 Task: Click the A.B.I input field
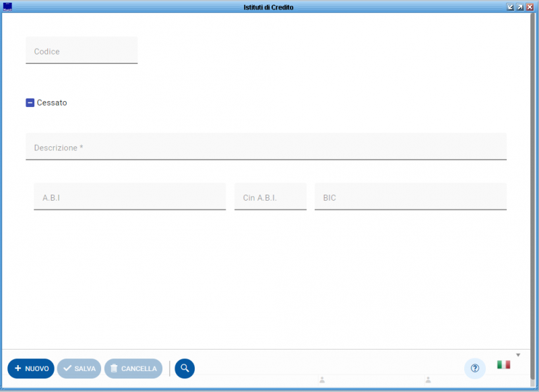pyautogui.click(x=129, y=197)
